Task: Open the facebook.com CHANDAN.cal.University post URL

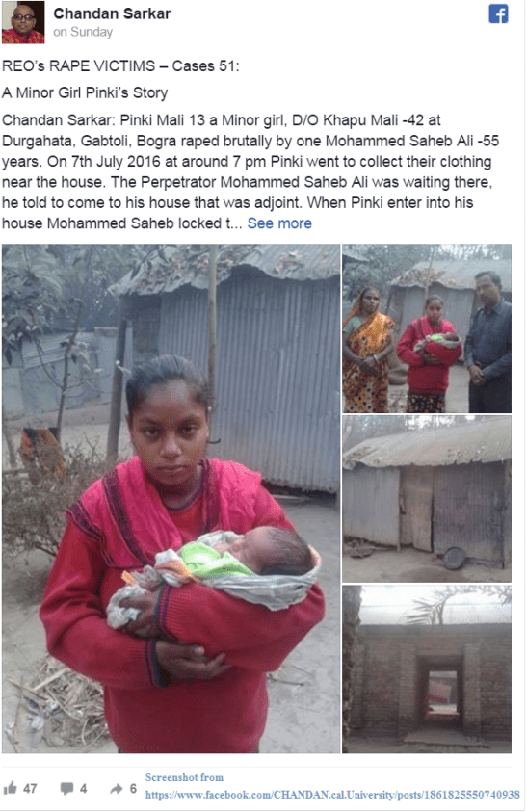Action: [x=332, y=795]
